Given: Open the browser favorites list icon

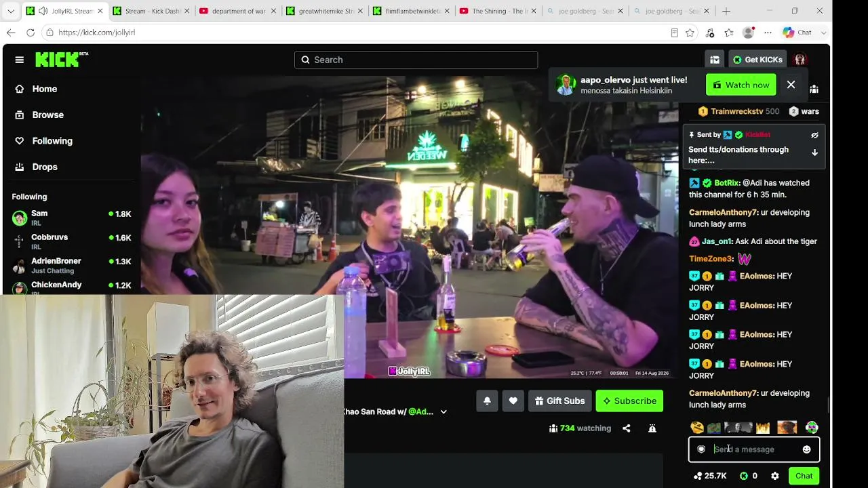Looking at the screenshot, I should click(x=729, y=33).
